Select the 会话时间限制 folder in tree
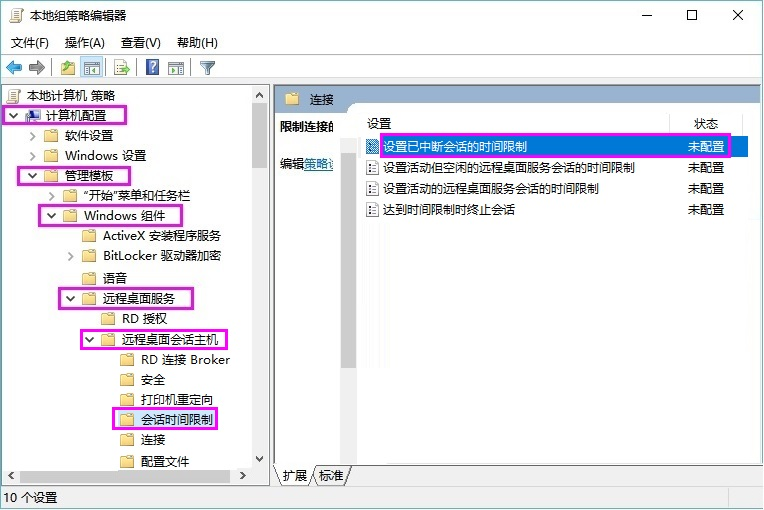764x510 pixels. pos(176,420)
